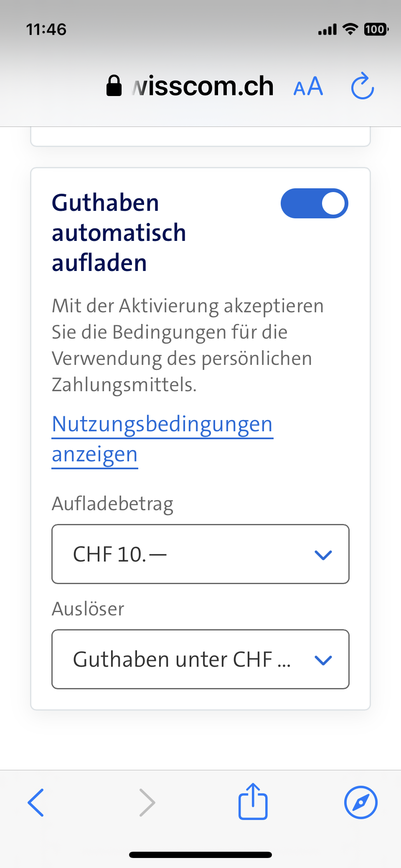Tap the Wi-Fi status icon

pos(350,29)
